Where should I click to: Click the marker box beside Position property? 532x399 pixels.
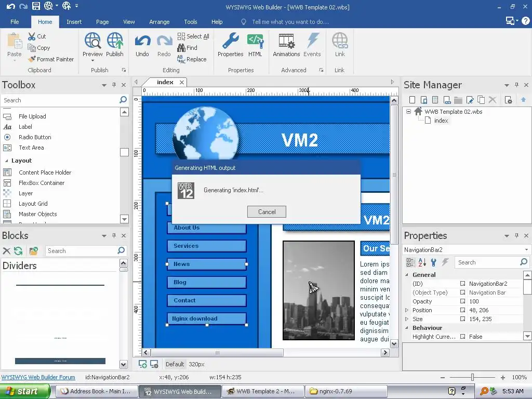click(462, 310)
